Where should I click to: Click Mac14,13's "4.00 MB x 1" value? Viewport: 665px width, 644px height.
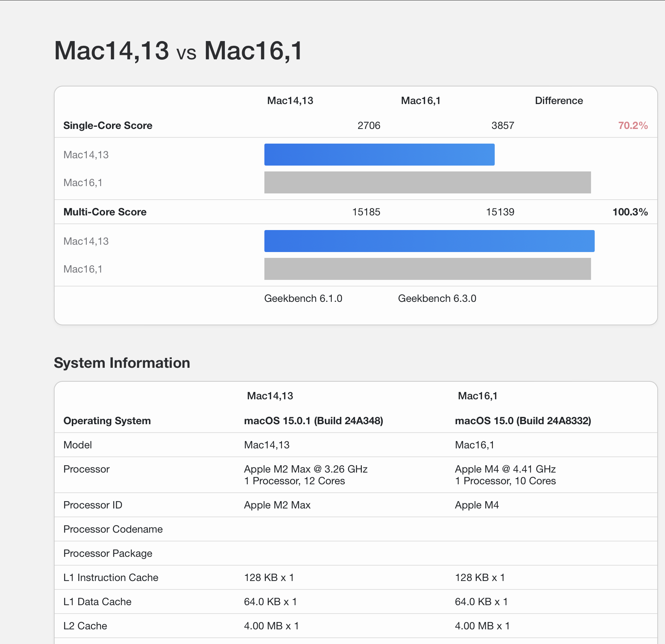[271, 626]
